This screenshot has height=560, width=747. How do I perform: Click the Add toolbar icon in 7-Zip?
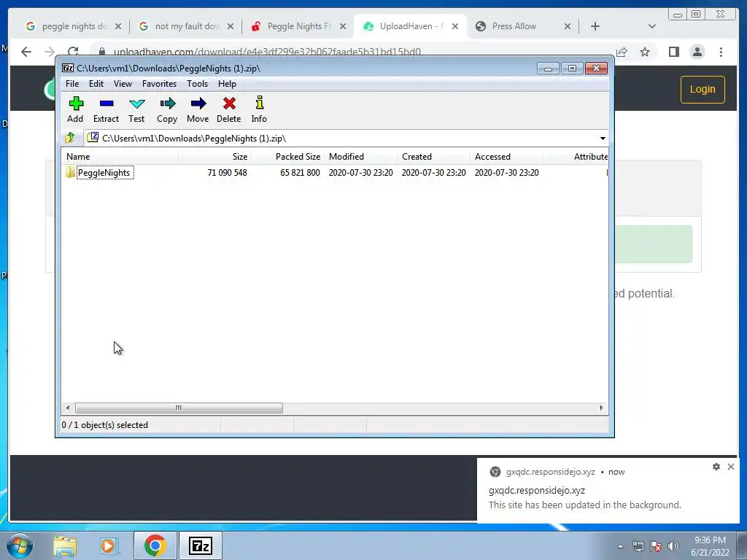coord(75,109)
